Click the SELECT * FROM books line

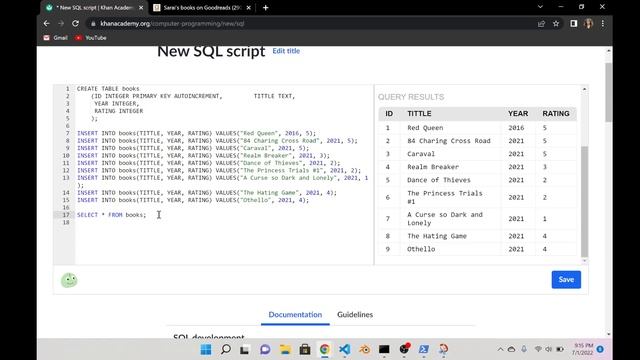point(111,215)
